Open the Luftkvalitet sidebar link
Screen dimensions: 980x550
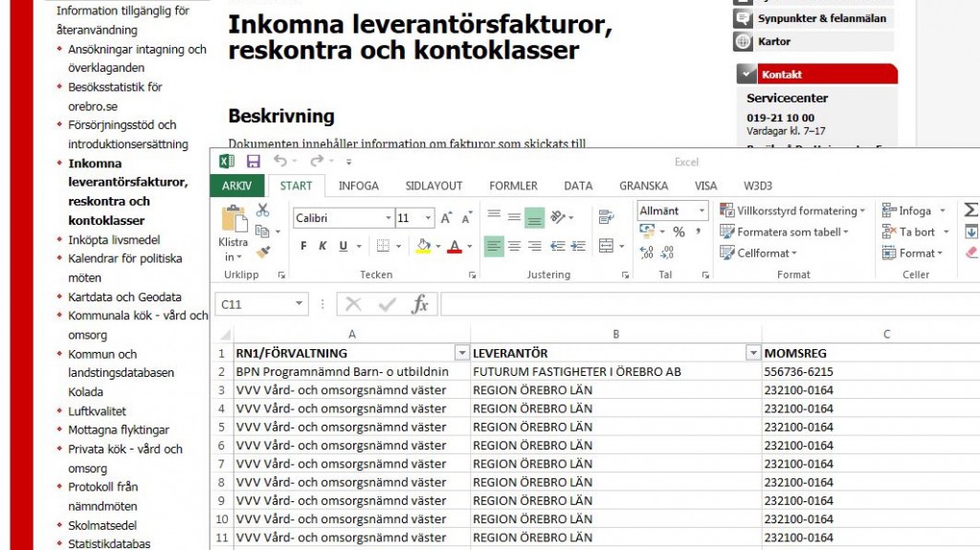(97, 411)
